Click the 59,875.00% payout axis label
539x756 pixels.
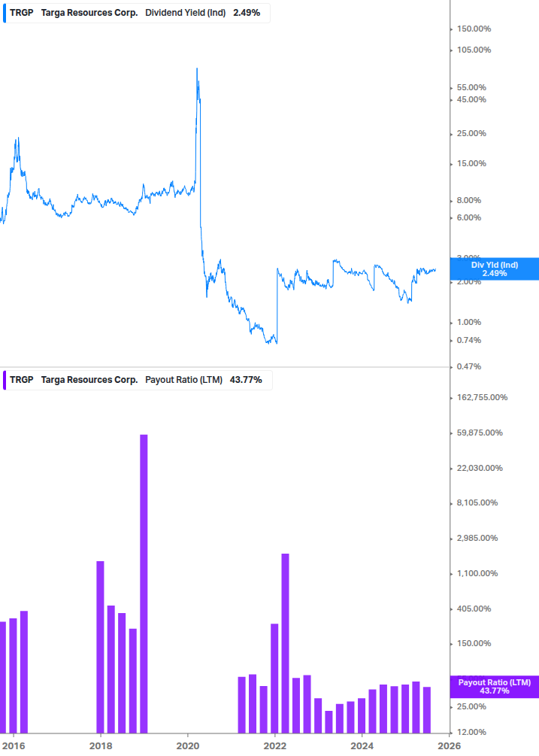480,433
